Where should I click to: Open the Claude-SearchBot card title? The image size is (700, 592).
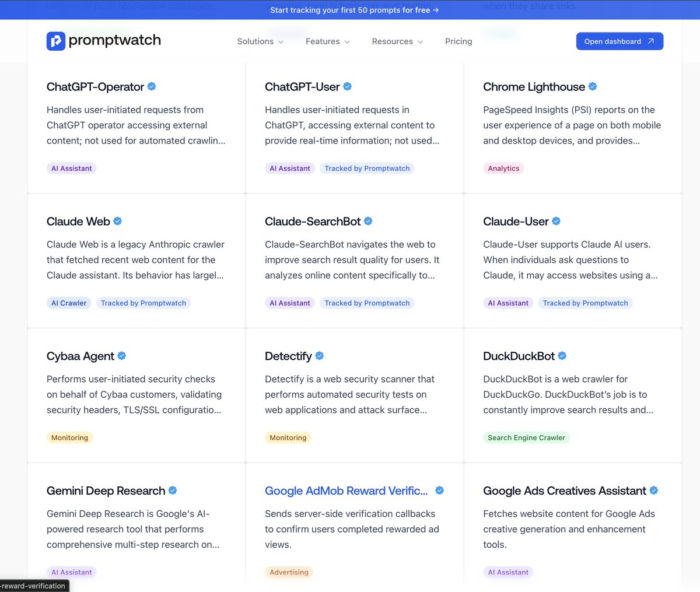313,222
